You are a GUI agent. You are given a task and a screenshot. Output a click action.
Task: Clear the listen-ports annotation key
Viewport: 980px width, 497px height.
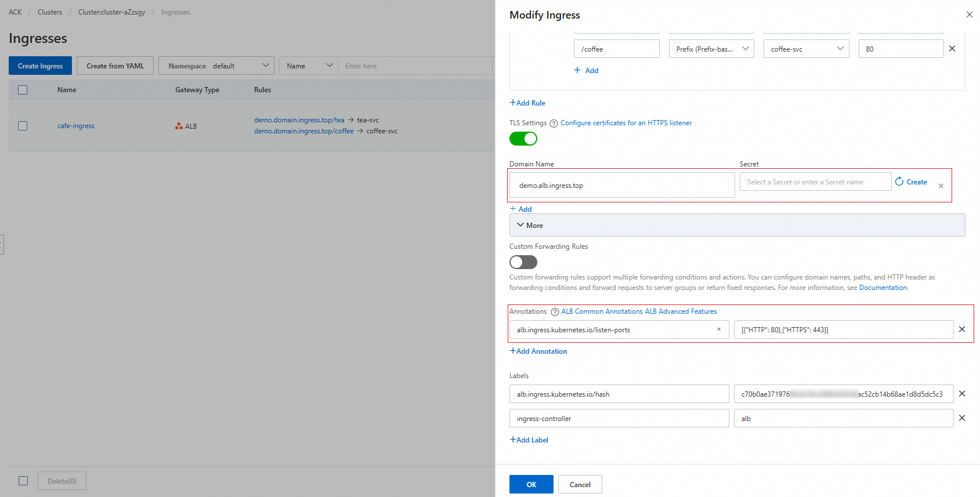pos(719,329)
